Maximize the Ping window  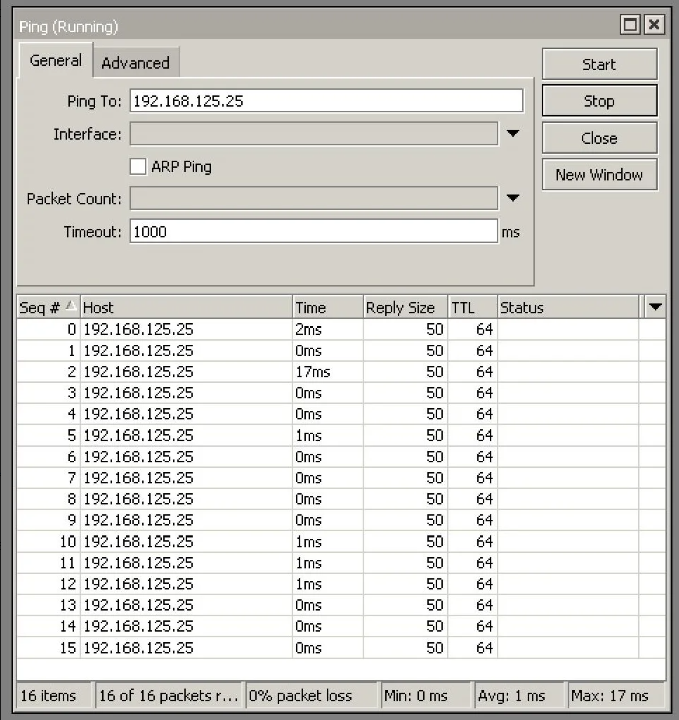click(x=631, y=25)
